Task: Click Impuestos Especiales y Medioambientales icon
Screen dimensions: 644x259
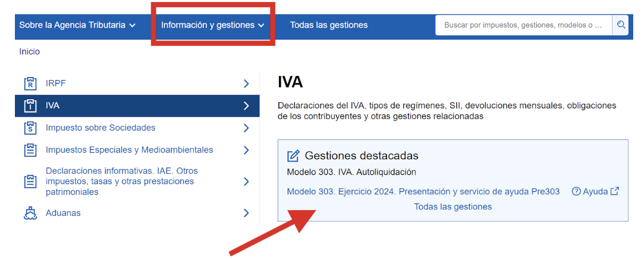Action: pos(31,150)
